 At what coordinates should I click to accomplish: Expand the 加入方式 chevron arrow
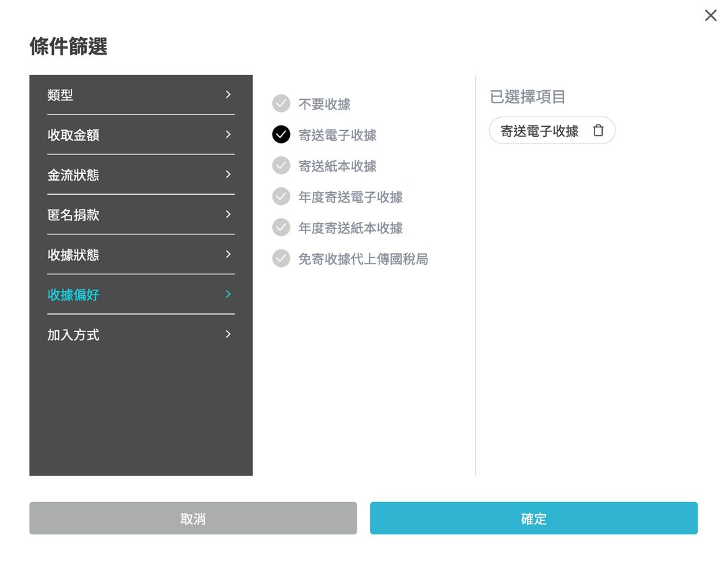(x=228, y=334)
